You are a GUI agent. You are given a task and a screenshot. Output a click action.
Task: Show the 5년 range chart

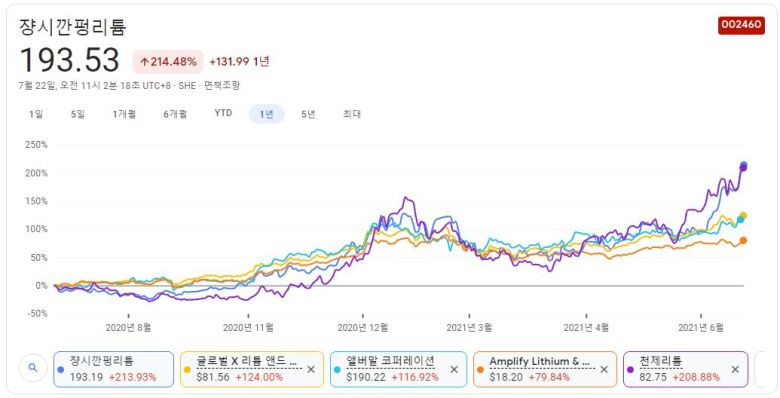tap(308, 114)
